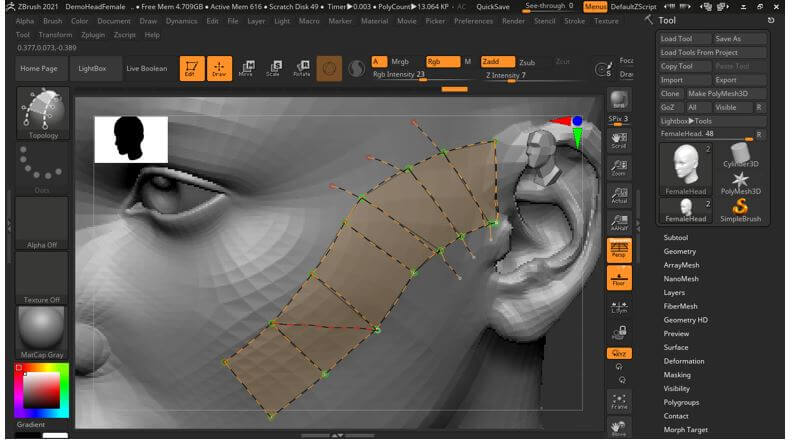Click the Save As button

739,39
